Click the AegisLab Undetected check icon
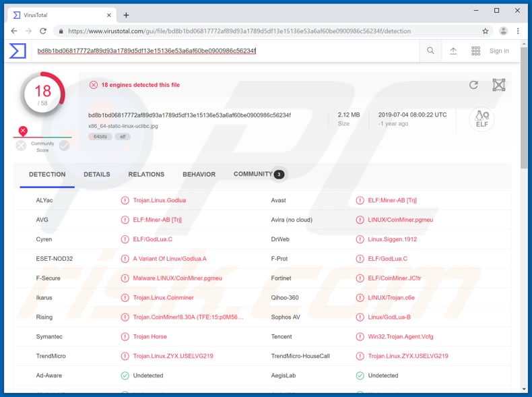The height and width of the screenshot is (397, 532). coord(360,375)
